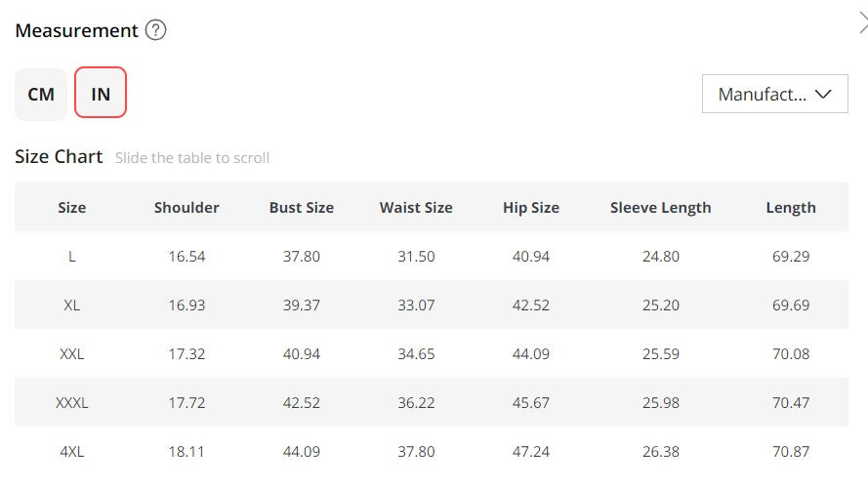Click the dropdown chevron arrow icon

pos(823,95)
